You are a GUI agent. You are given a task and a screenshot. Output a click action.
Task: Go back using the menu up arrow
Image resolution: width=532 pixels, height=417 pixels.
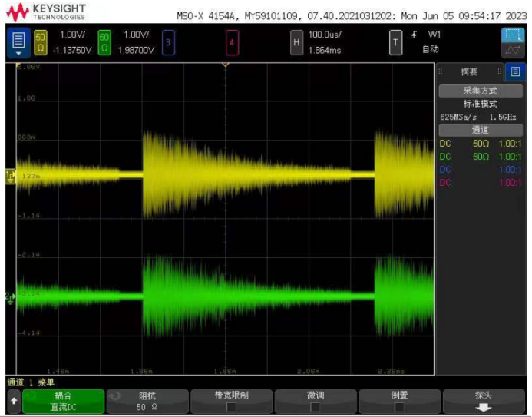click(13, 401)
